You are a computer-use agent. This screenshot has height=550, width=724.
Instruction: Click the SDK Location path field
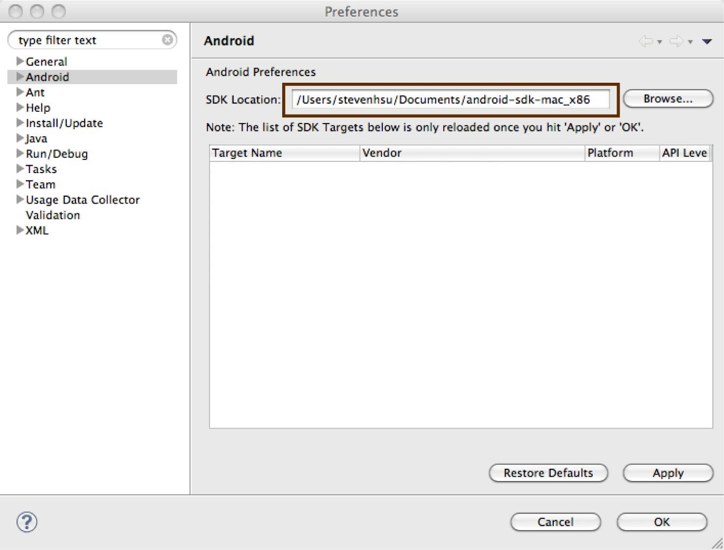tap(451, 100)
